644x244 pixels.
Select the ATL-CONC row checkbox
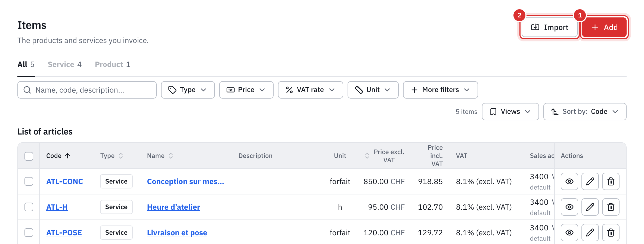click(x=29, y=181)
